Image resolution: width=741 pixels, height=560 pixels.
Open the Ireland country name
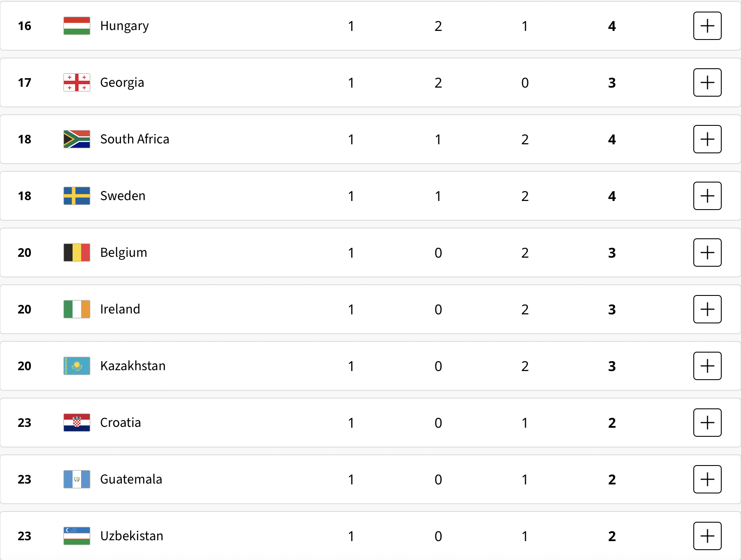[120, 309]
